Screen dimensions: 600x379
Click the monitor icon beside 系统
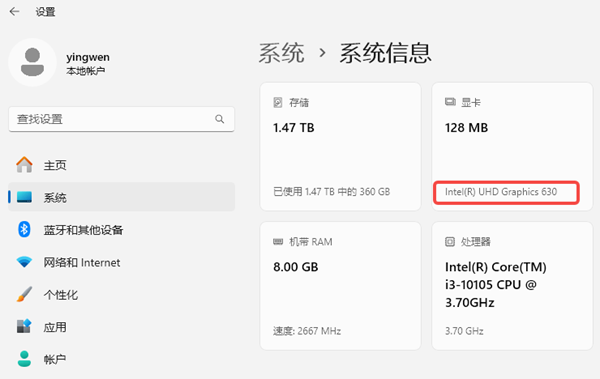[x=24, y=197]
